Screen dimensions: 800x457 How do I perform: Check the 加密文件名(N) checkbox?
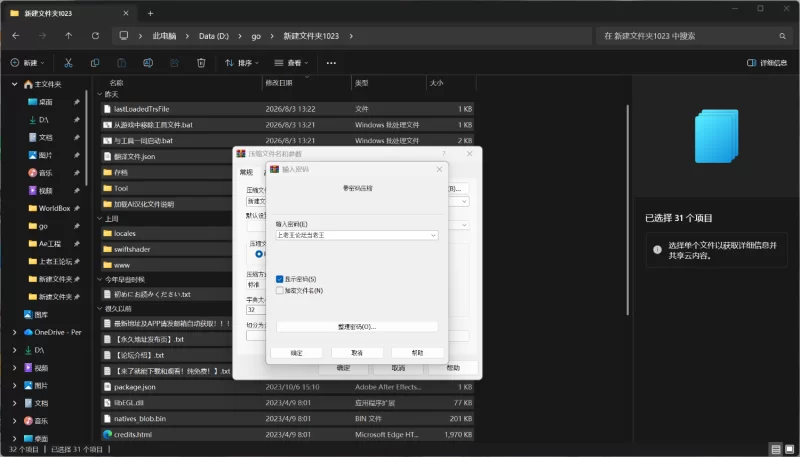coord(279,291)
